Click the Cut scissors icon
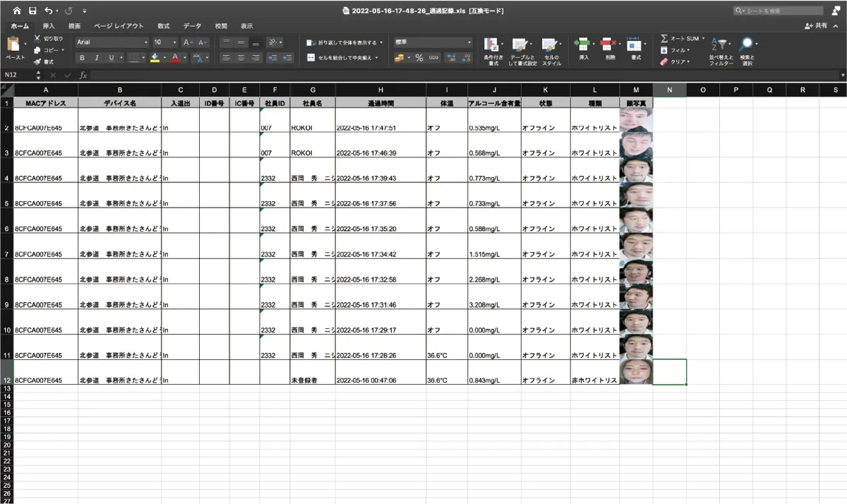This screenshot has height=504, width=847. click(x=37, y=39)
